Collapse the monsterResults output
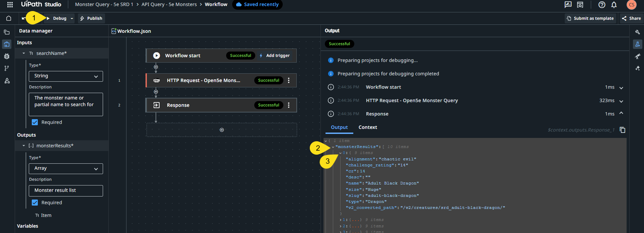644x233 pixels. tap(24, 146)
